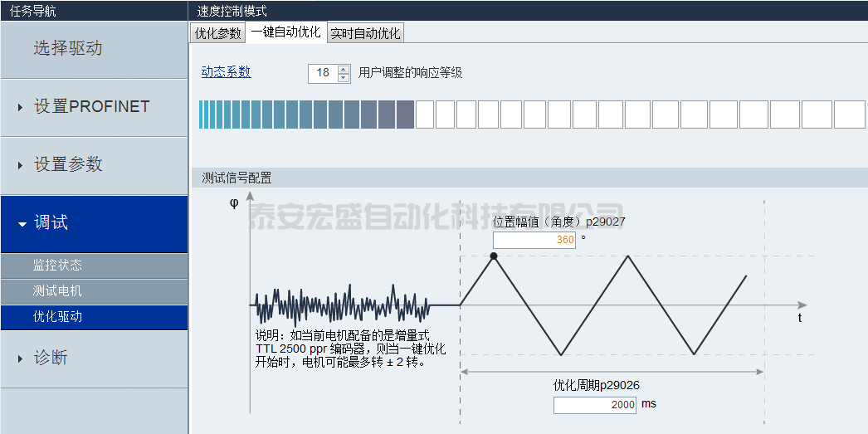This screenshot has width=868, height=434.
Task: Decrease dynamic factor using the spinner down arrow
Action: coord(344,77)
